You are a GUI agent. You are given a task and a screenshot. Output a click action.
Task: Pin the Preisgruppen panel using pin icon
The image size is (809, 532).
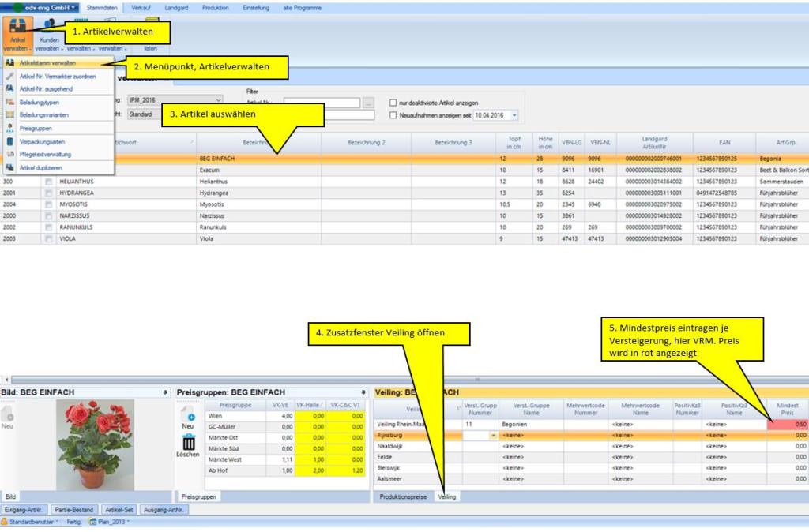click(363, 392)
